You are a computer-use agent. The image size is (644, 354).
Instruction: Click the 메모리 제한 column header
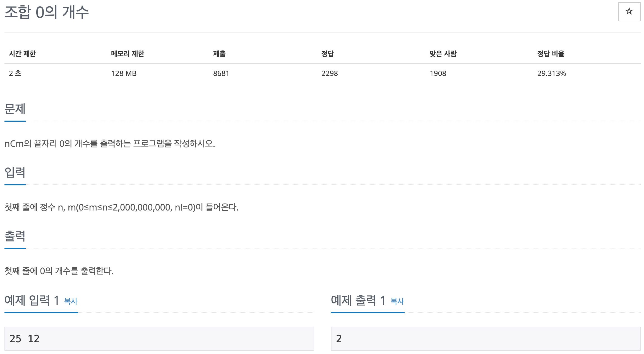[x=128, y=54]
